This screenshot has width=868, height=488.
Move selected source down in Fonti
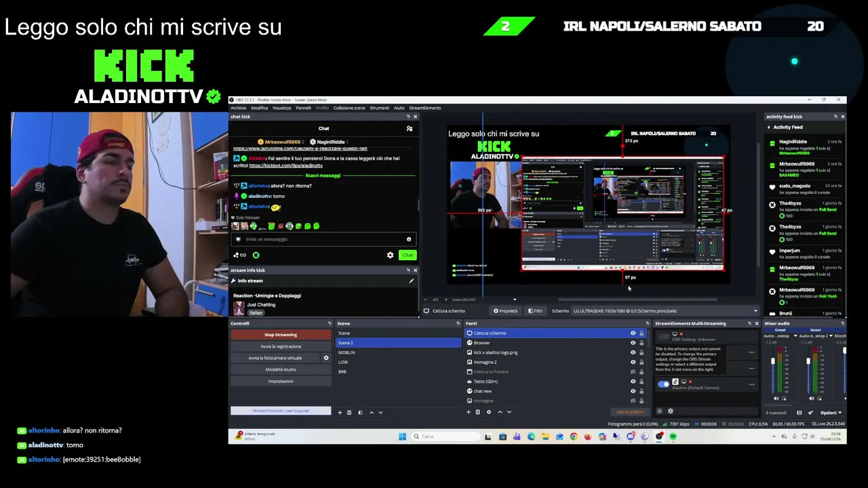pyautogui.click(x=509, y=412)
